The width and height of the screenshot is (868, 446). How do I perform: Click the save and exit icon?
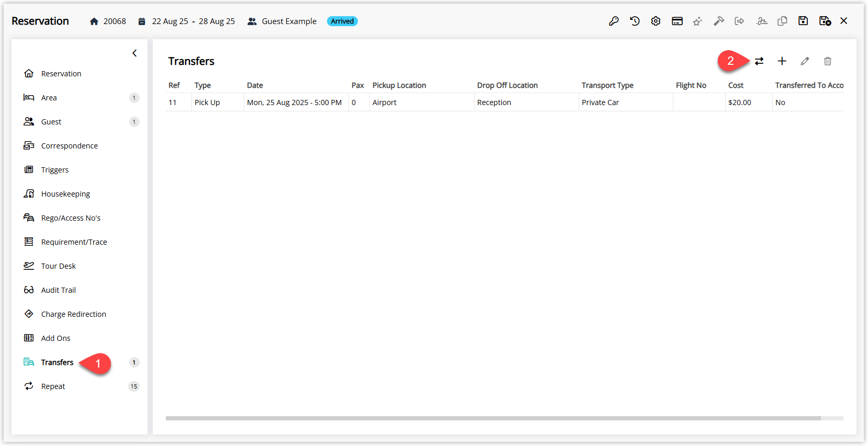825,21
